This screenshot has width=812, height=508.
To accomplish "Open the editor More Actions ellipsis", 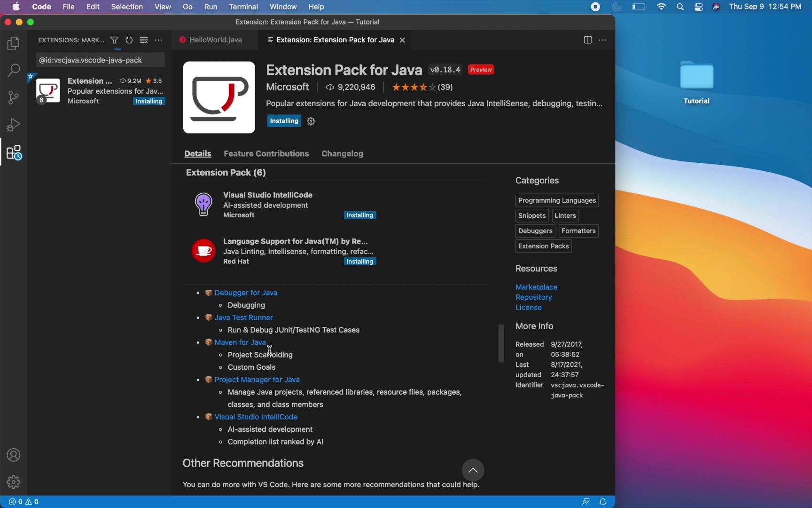I will tap(602, 40).
